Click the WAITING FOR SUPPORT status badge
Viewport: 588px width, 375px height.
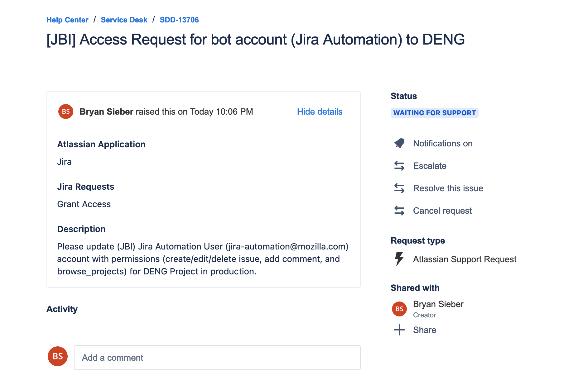434,113
